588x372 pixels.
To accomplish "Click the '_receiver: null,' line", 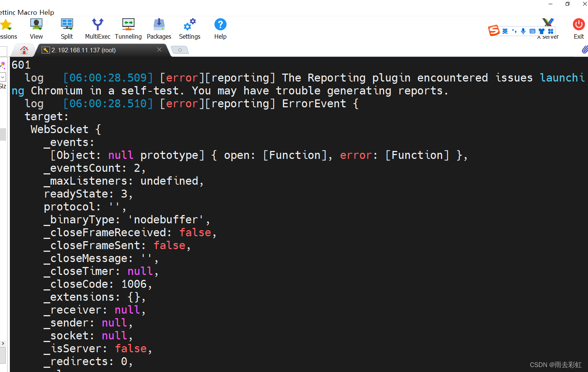I will tap(95, 310).
